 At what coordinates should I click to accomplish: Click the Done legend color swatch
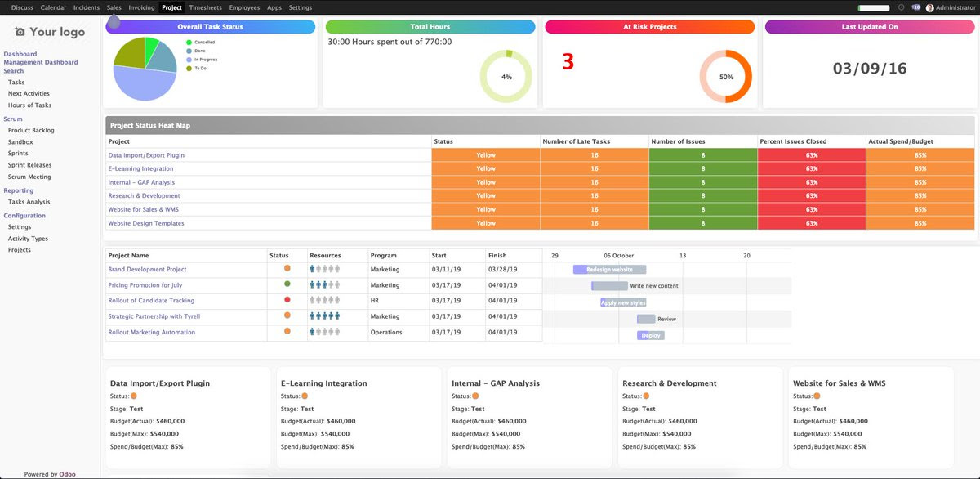[x=189, y=51]
